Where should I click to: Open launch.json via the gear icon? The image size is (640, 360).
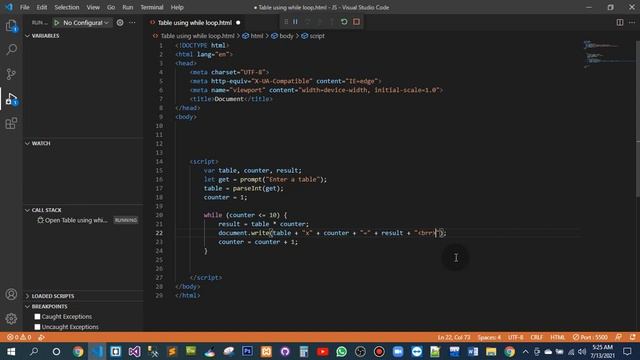(120, 23)
